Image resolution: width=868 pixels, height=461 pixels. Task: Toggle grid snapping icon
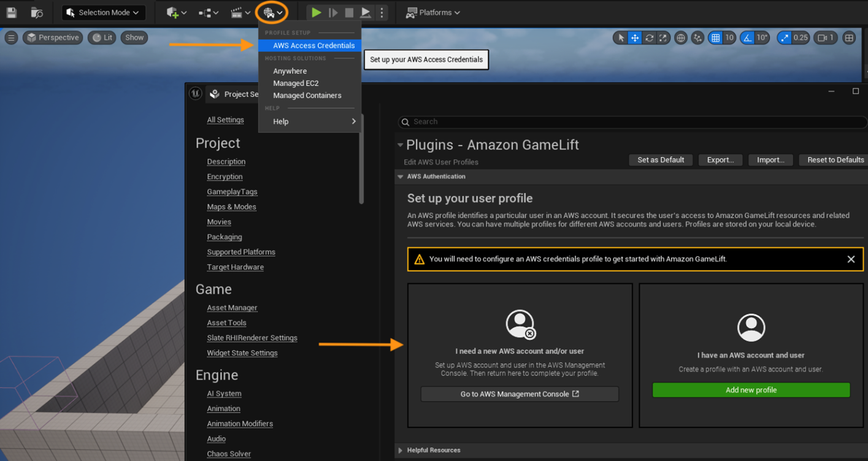coord(715,38)
